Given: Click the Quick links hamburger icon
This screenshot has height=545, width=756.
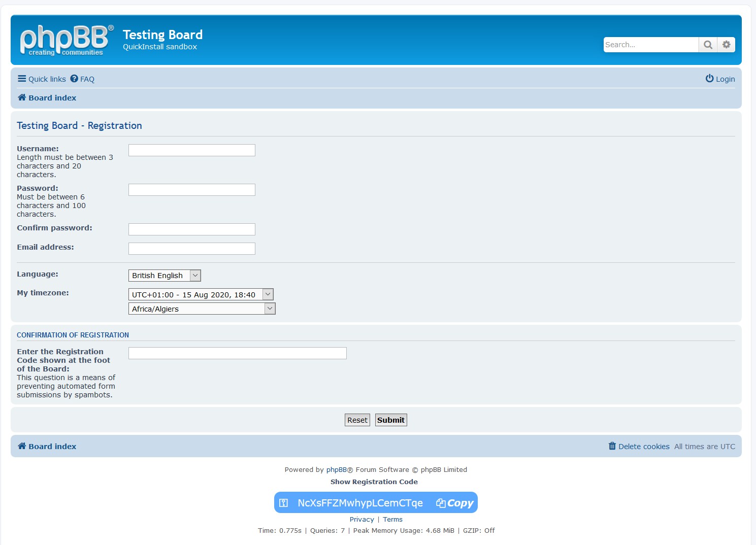Looking at the screenshot, I should click(x=22, y=79).
